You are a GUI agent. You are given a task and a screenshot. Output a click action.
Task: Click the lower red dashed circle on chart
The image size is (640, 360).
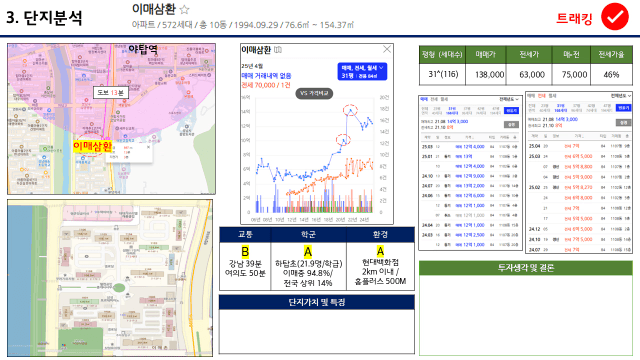[x=343, y=140]
